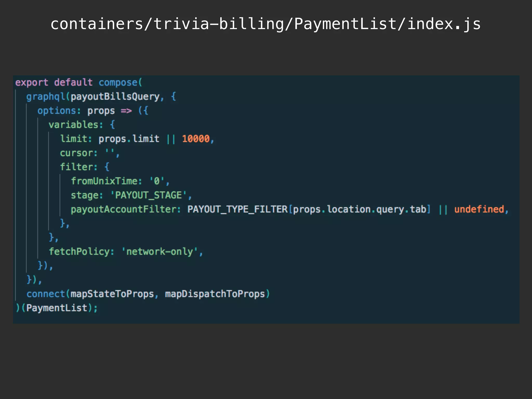Click the payoutBillsQuery argument
The height and width of the screenshot is (399, 532).
115,97
